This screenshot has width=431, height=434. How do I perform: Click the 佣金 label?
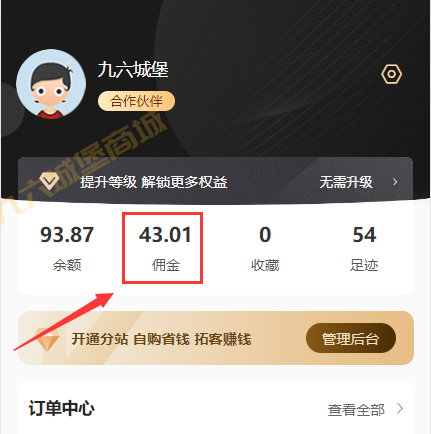tap(166, 265)
